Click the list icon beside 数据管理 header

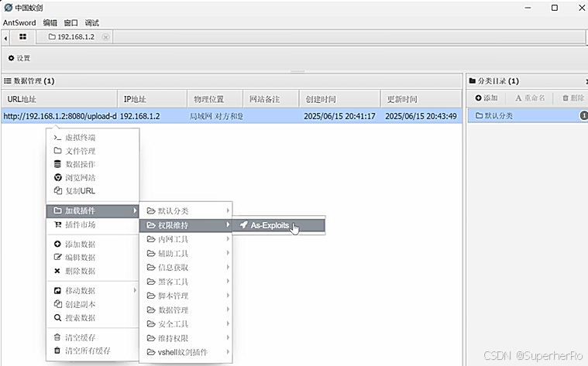click(8, 81)
